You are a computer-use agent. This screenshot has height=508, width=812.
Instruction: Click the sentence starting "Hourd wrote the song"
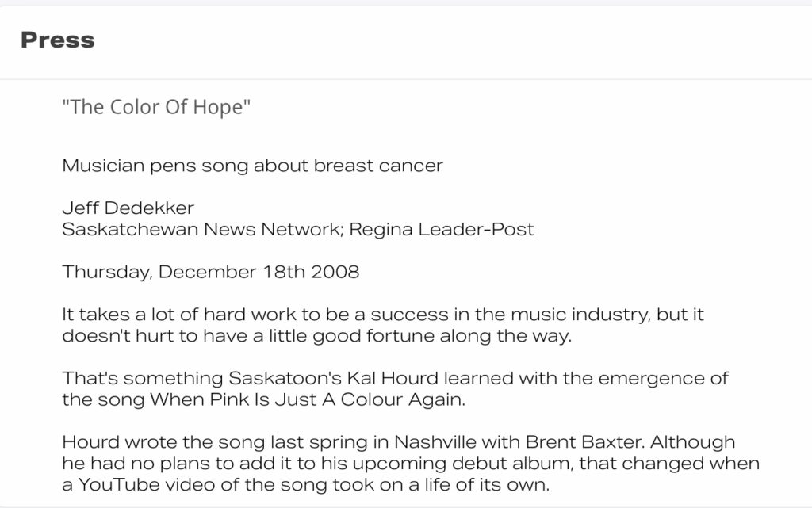[x=353, y=442]
